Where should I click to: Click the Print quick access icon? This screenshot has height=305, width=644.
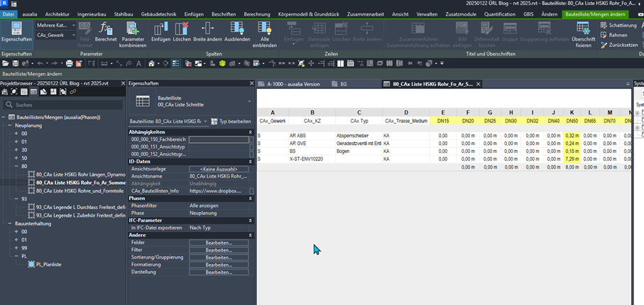click(70, 63)
